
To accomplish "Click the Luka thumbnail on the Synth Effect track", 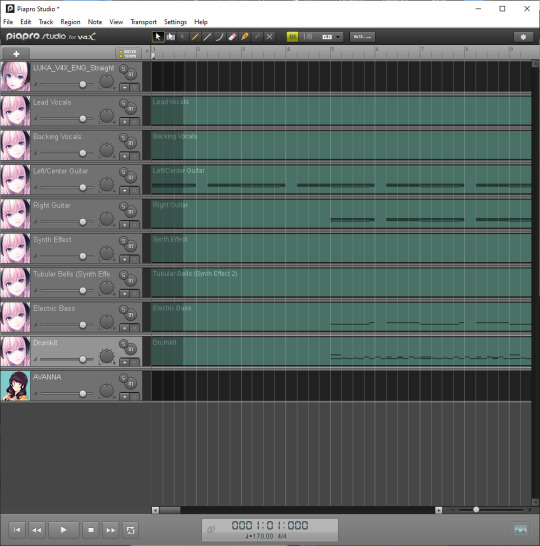I will [15, 248].
